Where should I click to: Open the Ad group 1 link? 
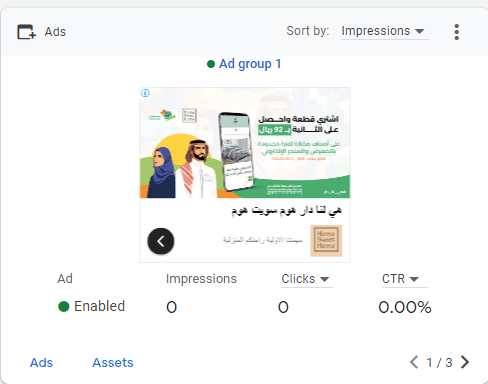[250, 64]
